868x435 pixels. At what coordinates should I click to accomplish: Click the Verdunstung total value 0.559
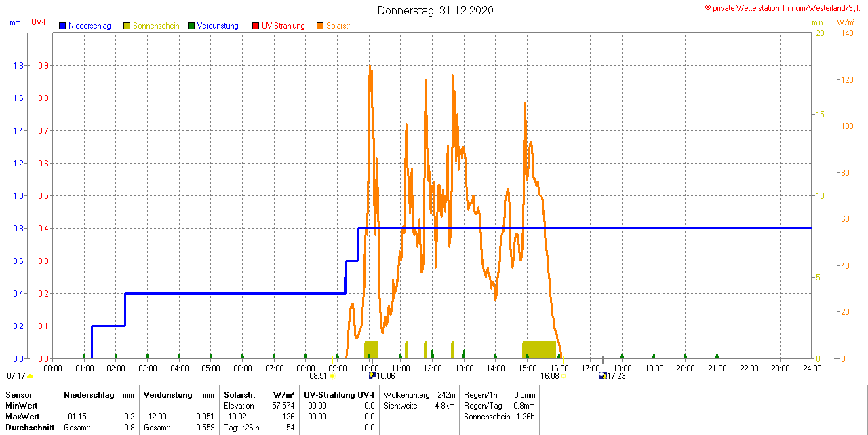204,428
